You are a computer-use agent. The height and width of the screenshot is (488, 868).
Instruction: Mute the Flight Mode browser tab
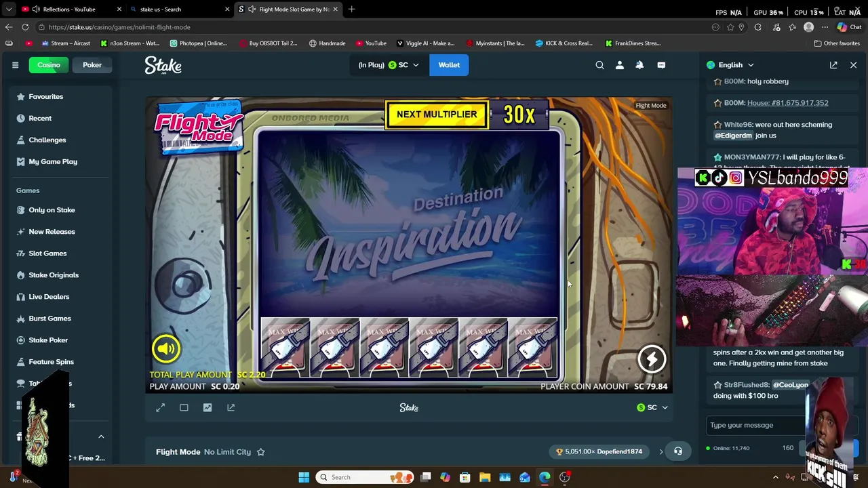pos(252,9)
